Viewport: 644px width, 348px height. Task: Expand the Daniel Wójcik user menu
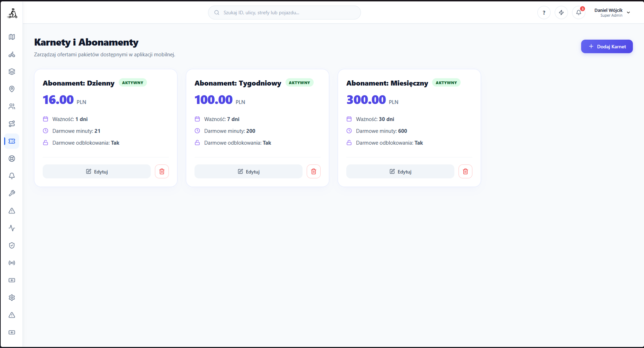coord(612,13)
